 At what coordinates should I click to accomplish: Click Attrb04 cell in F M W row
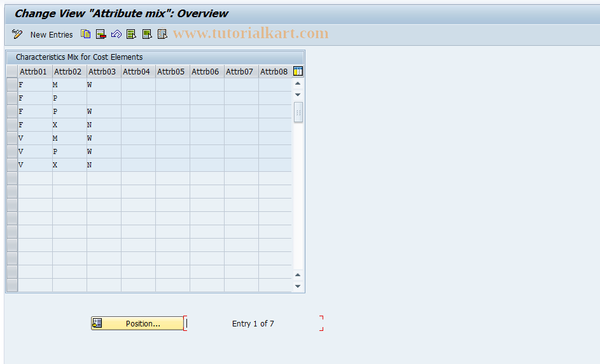(x=138, y=85)
